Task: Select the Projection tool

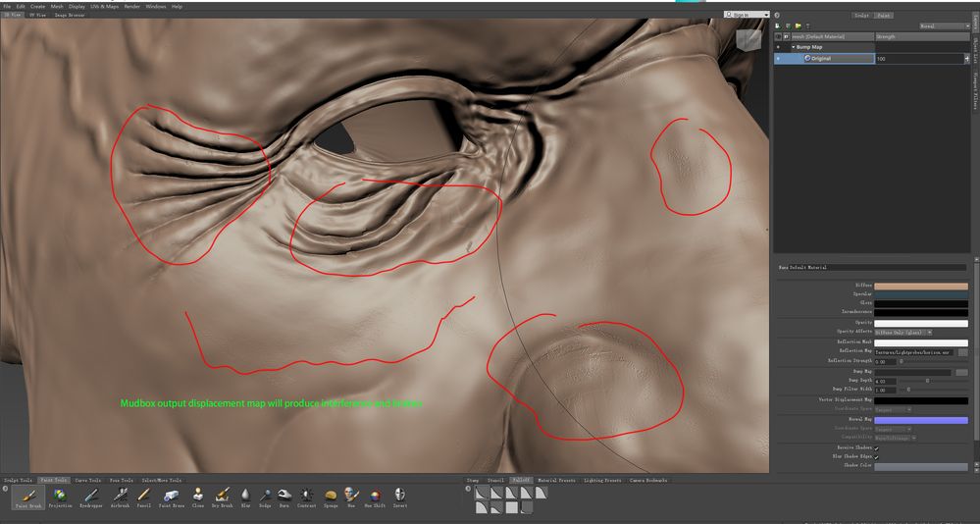Action: pyautogui.click(x=60, y=498)
